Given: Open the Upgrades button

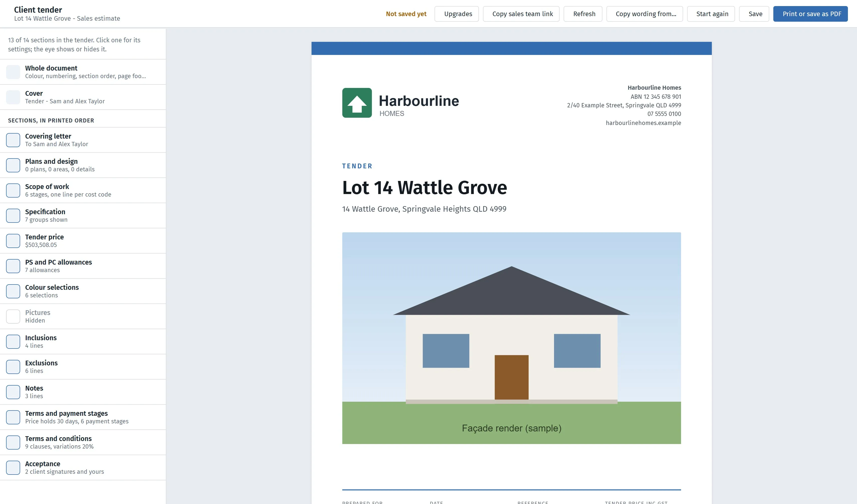Looking at the screenshot, I should (x=456, y=14).
